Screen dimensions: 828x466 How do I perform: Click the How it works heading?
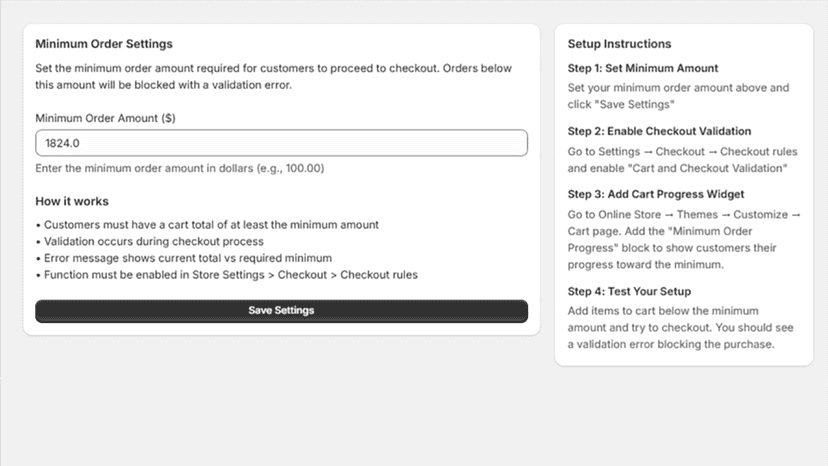72,201
